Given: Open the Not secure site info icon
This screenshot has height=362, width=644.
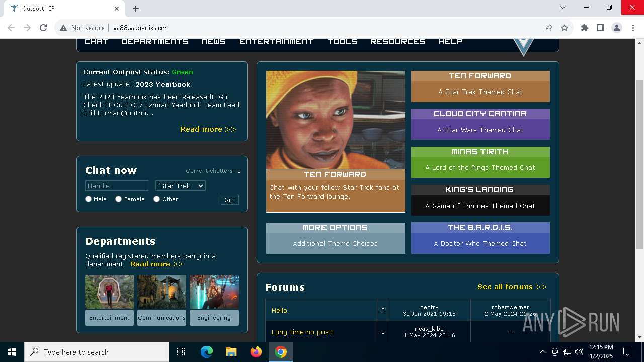Looking at the screenshot, I should tap(63, 28).
